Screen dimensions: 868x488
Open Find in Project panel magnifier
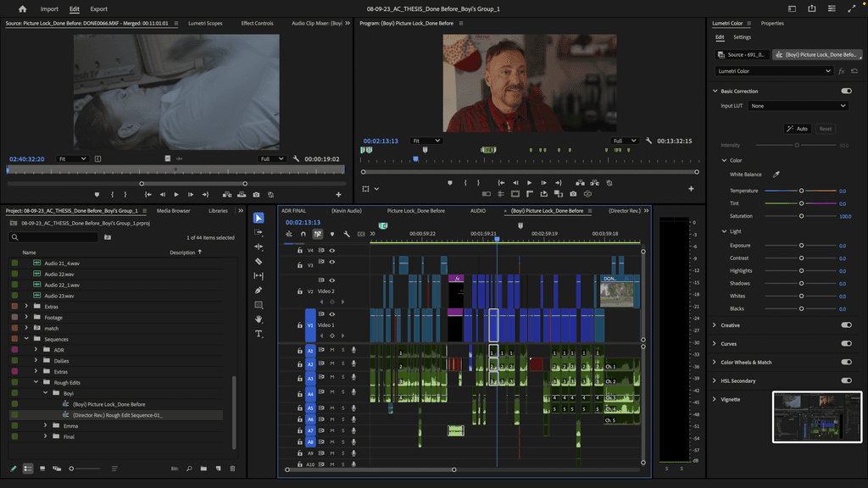click(x=189, y=469)
